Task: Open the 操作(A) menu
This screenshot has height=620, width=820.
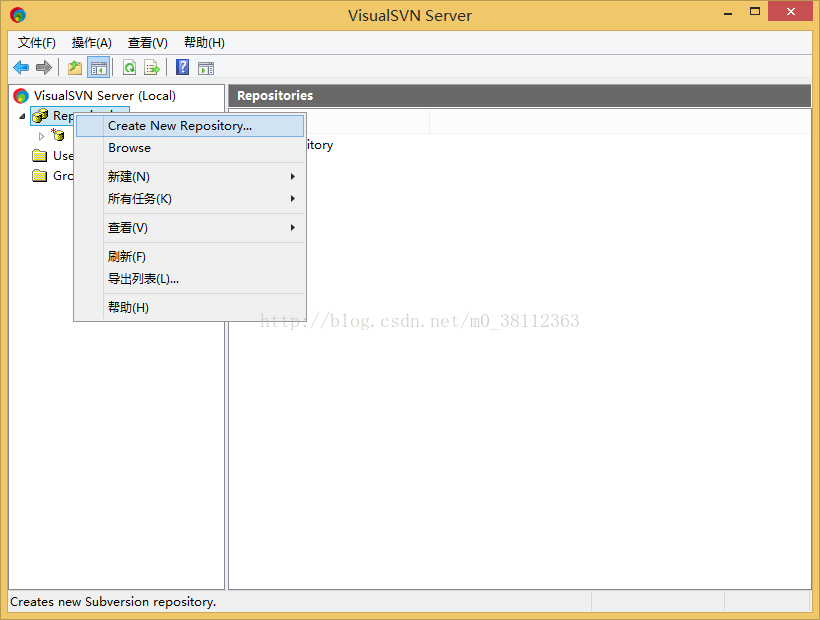Action: pos(92,43)
